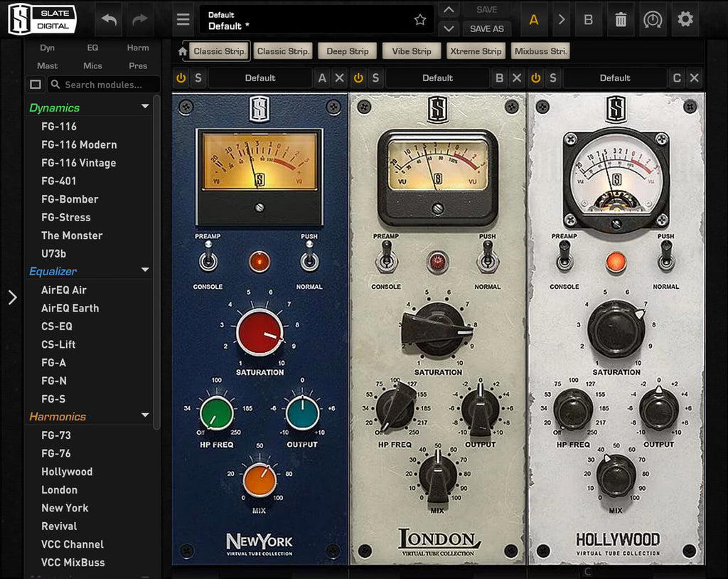Open the main Default preset selector

point(316,19)
